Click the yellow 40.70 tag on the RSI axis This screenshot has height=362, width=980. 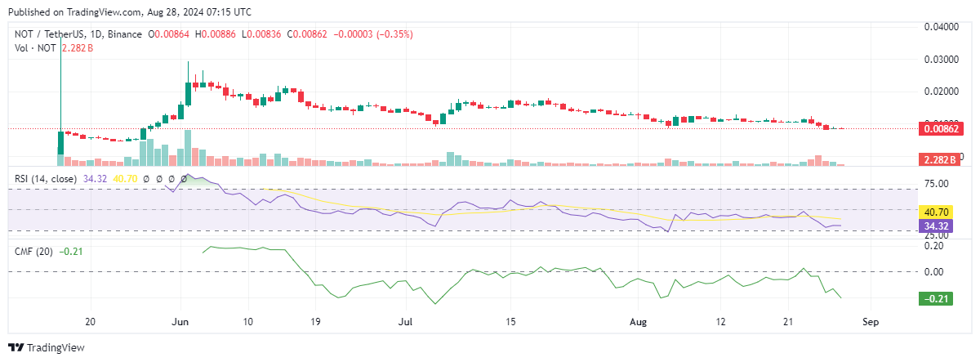(x=938, y=212)
